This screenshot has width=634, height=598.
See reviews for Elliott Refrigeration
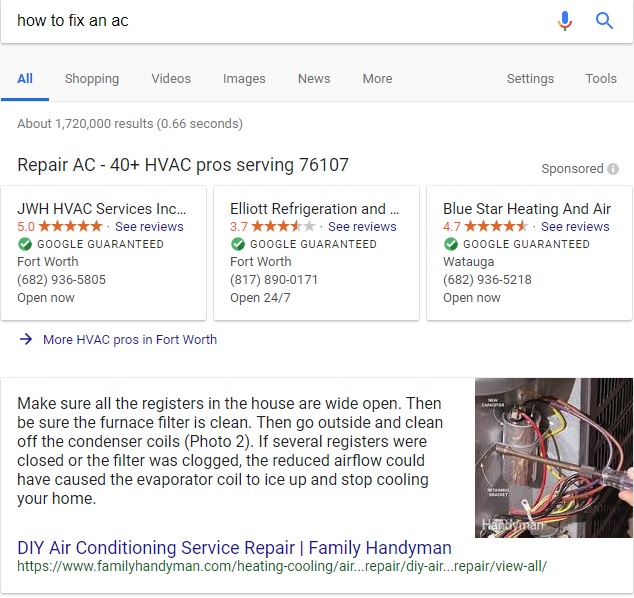click(362, 226)
